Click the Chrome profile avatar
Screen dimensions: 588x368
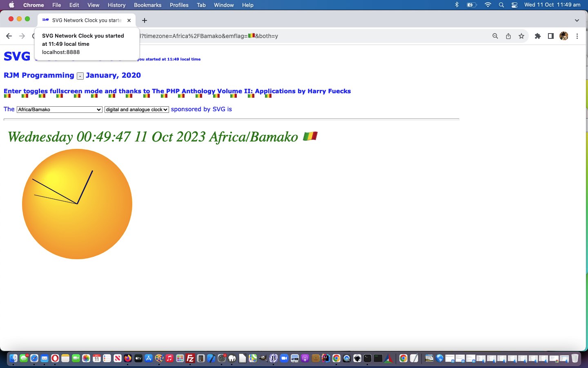[564, 36]
